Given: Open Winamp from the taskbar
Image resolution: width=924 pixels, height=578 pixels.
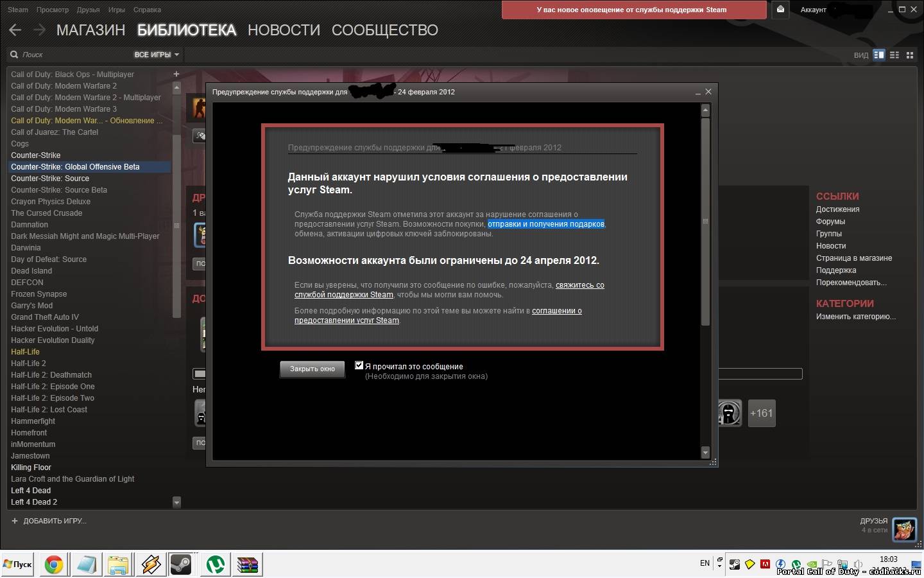Looking at the screenshot, I should 151,565.
